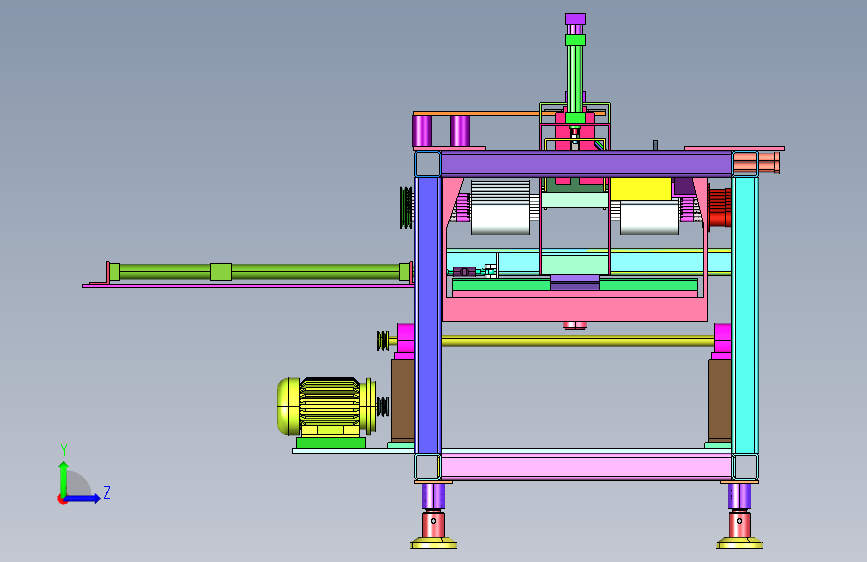Image resolution: width=867 pixels, height=562 pixels.
Task: Pick the cyan right vertical frame post
Action: tap(745, 315)
